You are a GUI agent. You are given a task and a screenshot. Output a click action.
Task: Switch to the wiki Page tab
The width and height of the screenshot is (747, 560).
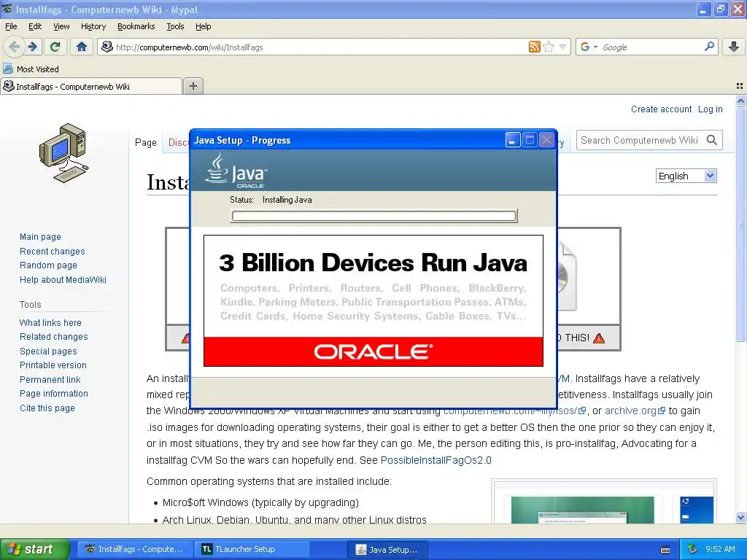click(145, 142)
